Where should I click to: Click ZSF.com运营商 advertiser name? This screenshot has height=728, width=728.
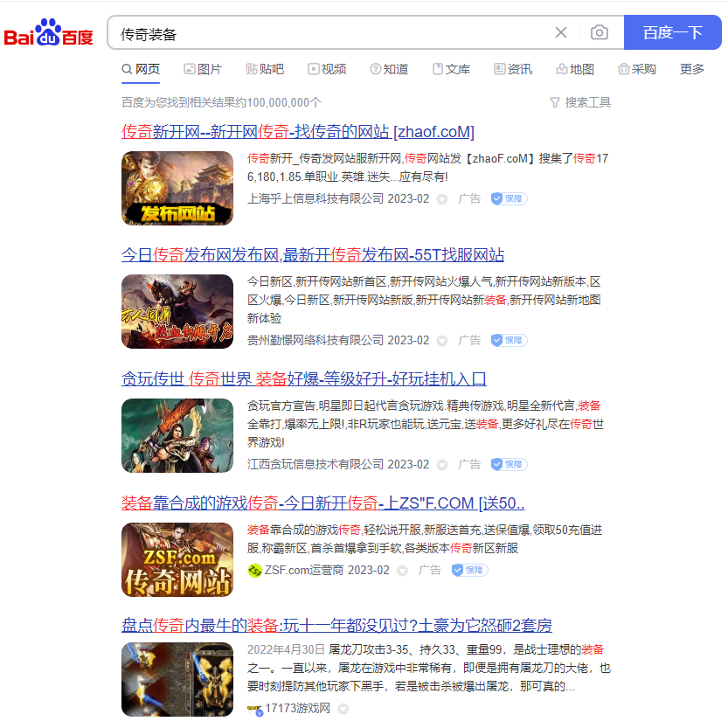coord(304,570)
